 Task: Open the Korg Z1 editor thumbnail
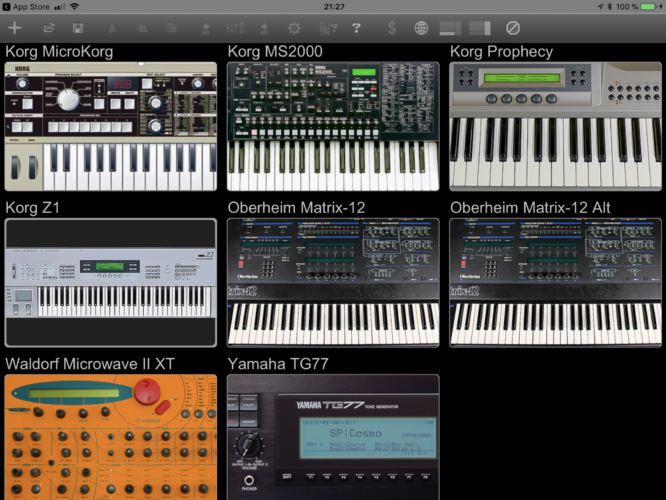(110, 282)
